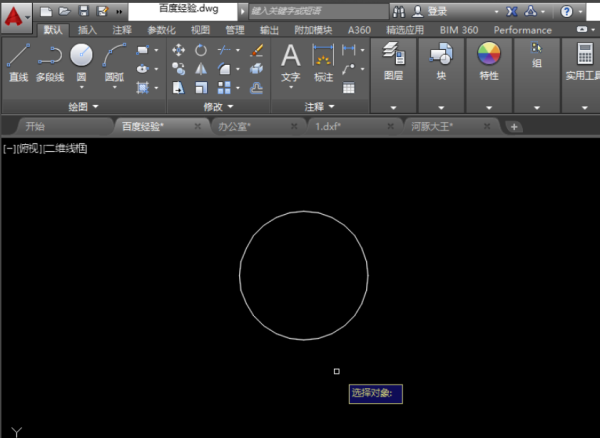This screenshot has width=600, height=438.
Task: Choose the Hatch tool
Action: coord(142,88)
